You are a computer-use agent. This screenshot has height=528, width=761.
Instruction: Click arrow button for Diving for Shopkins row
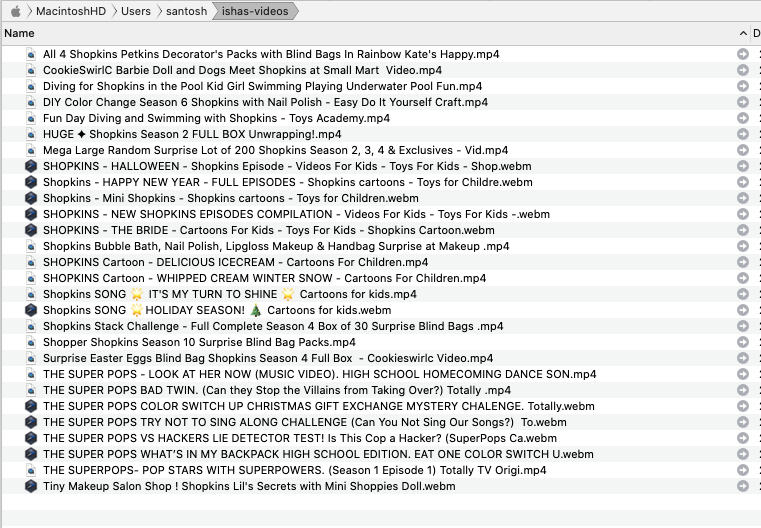point(743,86)
